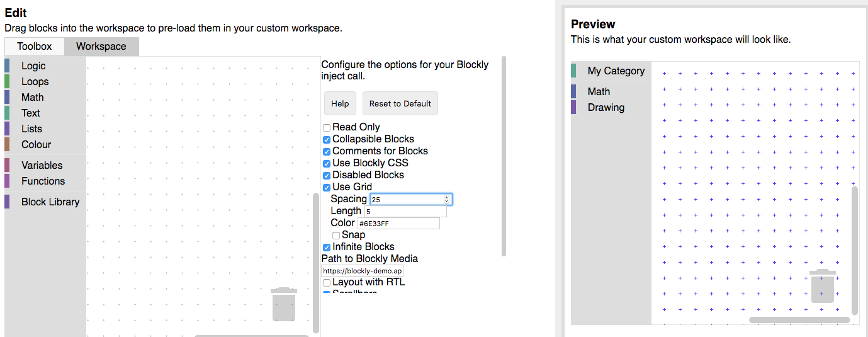Disable the Use Grid option
The height and width of the screenshot is (337, 868).
pos(327,188)
